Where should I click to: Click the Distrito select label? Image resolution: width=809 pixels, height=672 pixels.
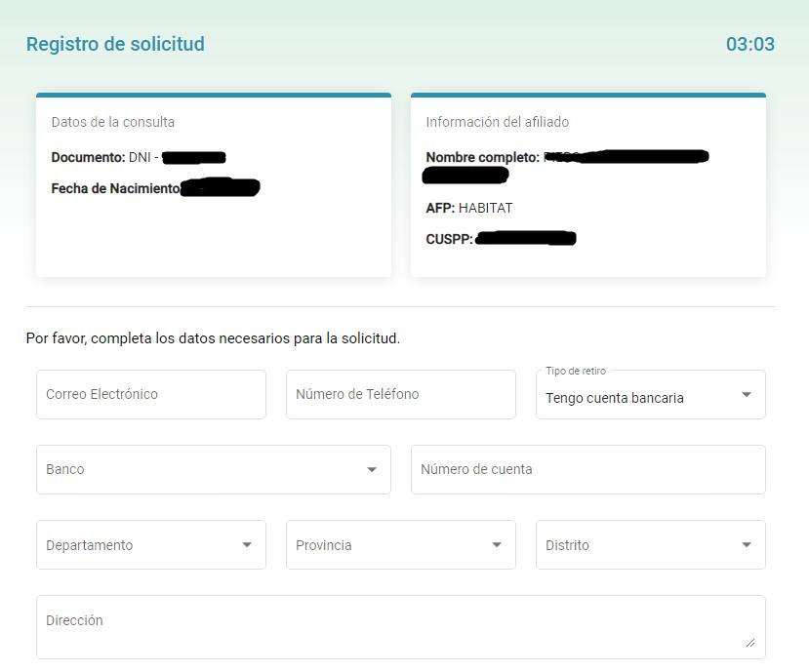click(568, 545)
